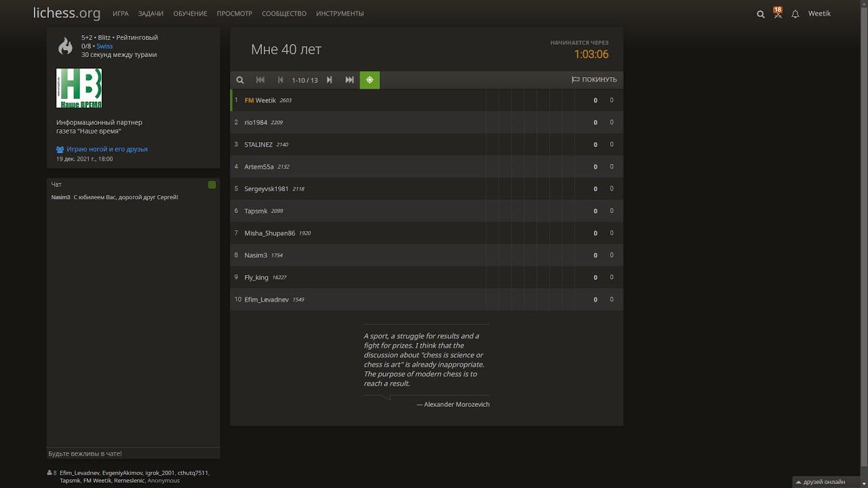Click the blitz flame icon
The width and height of the screenshot is (868, 488).
coord(66,46)
